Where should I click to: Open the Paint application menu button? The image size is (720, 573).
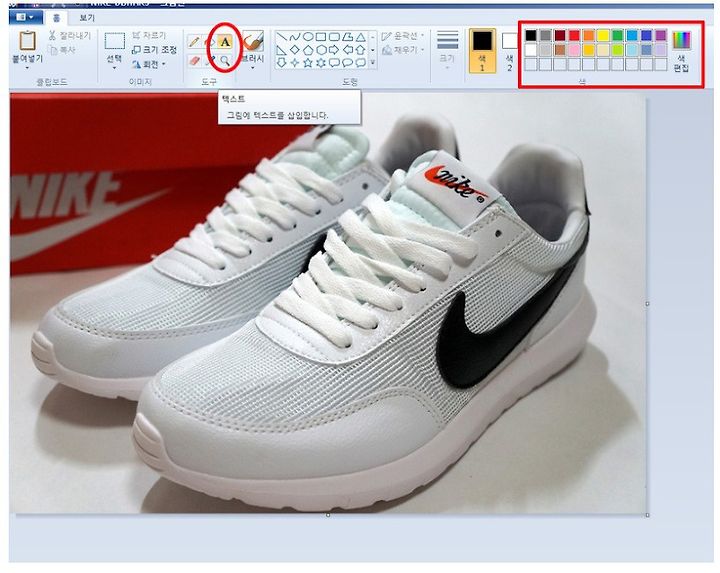25,17
